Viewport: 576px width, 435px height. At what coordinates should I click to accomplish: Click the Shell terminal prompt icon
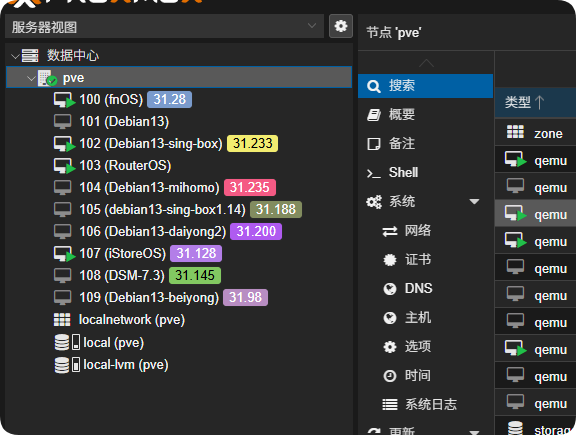(374, 173)
